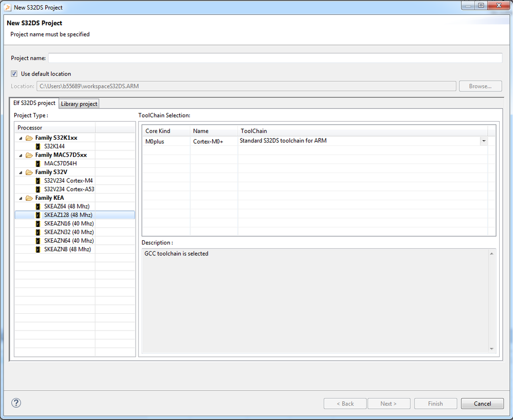Screen dimensions: 513x420
Task: Click the < Back button
Action: point(345,404)
